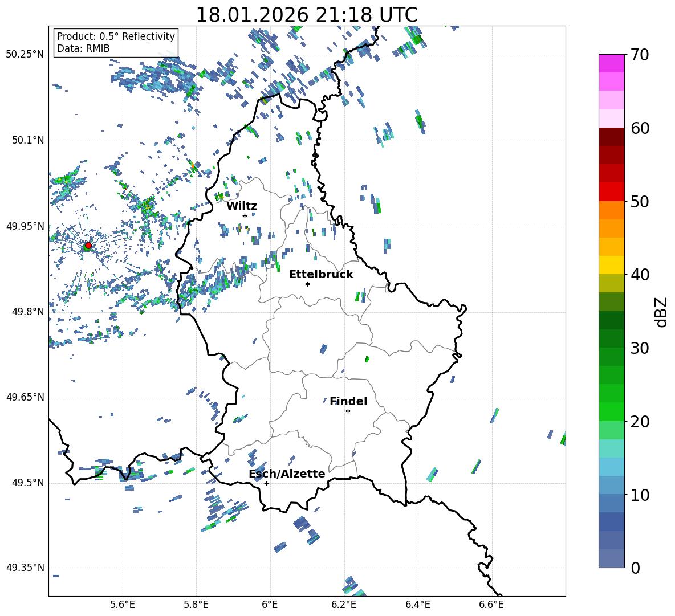675x616 pixels.
Task: Click the red radar site marker dot
Action: coord(88,246)
